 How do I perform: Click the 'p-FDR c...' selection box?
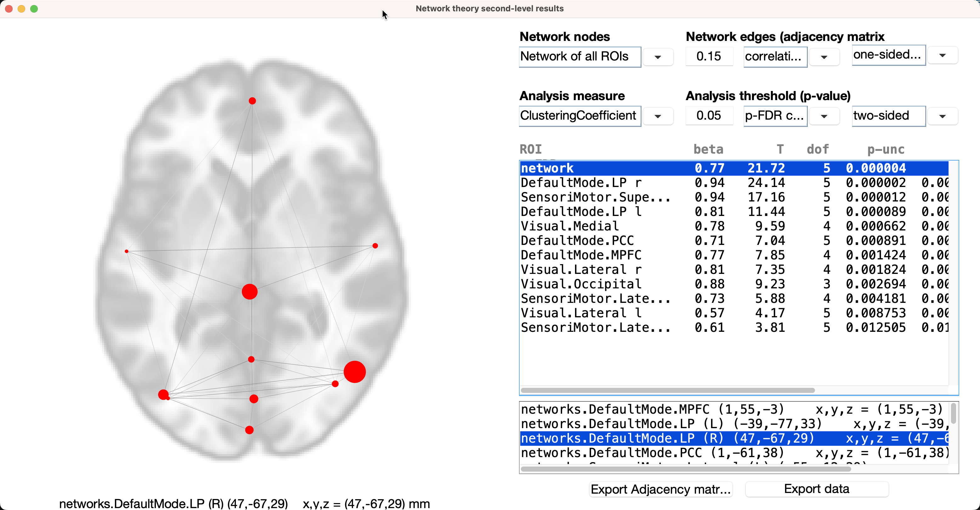(x=775, y=116)
